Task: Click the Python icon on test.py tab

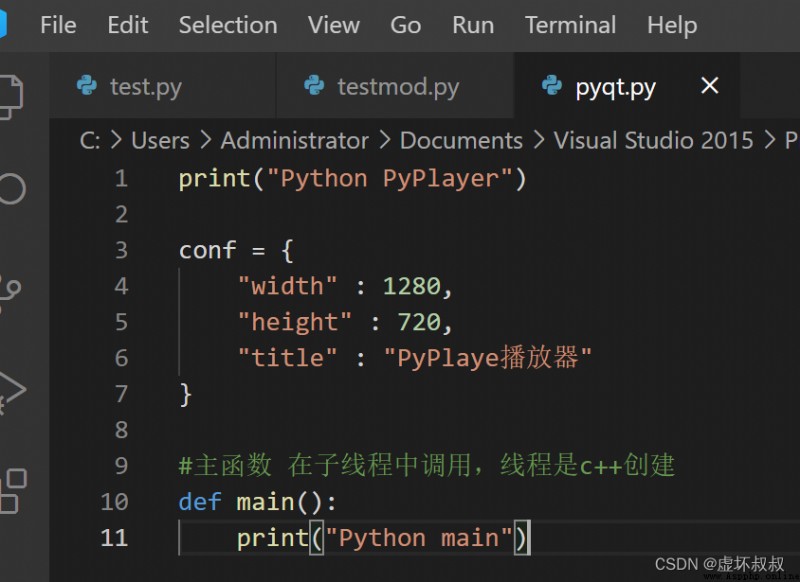Action: pos(87,85)
